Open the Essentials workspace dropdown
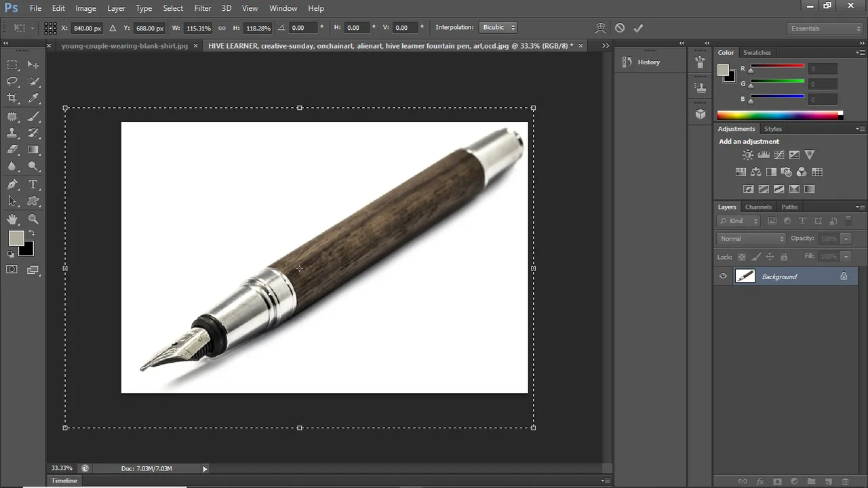This screenshot has width=868, height=488. click(x=825, y=28)
